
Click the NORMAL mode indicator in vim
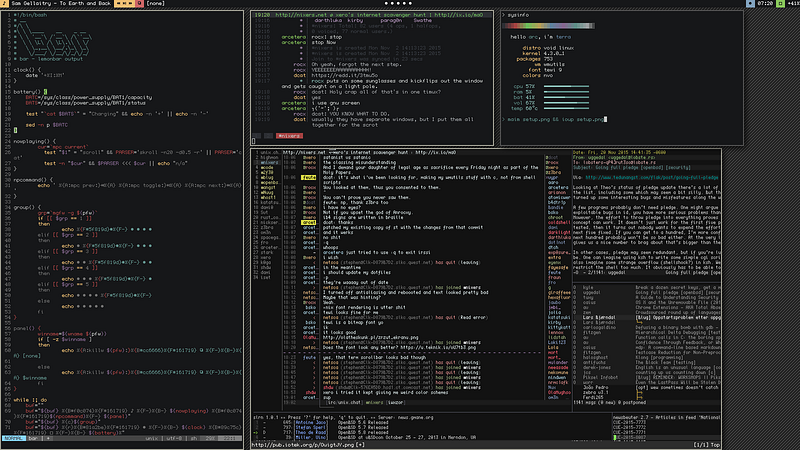click(13, 438)
